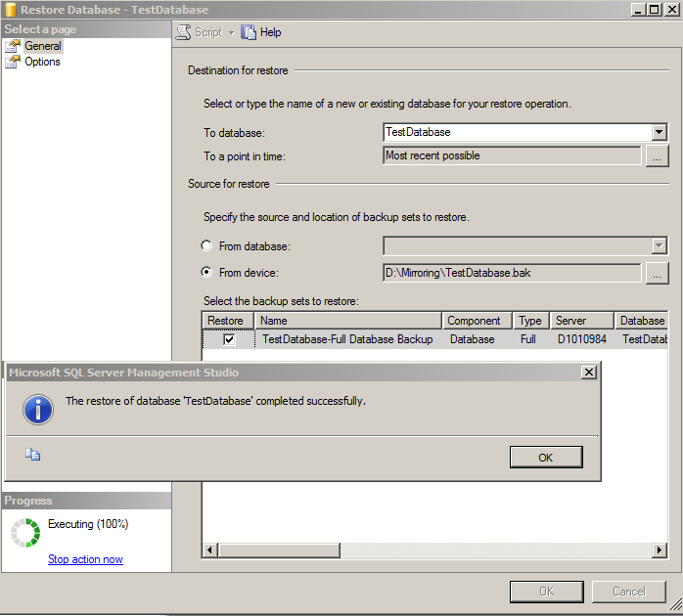Select the Options page

[x=42, y=62]
